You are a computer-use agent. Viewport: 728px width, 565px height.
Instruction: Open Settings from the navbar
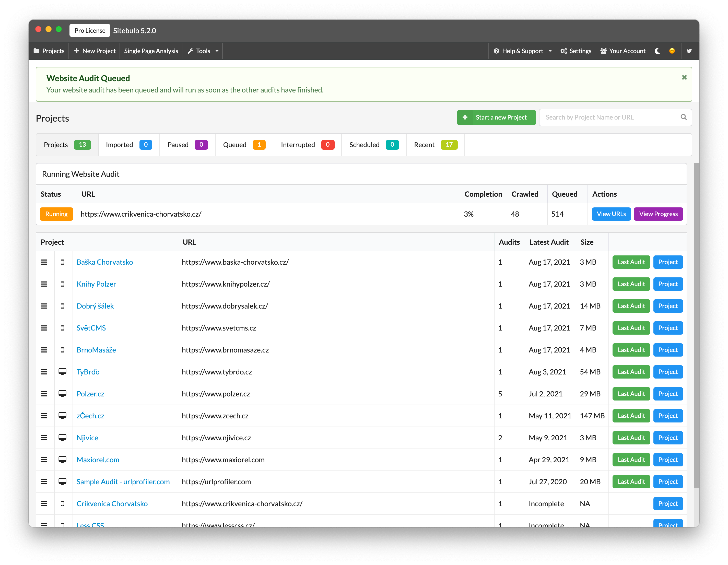point(576,51)
